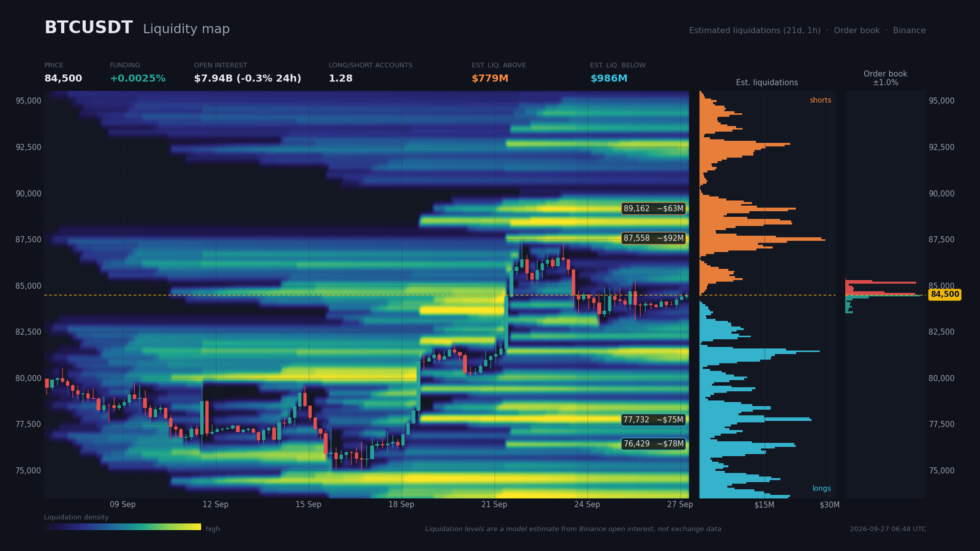Click the 12 Sep date axis label

[216, 504]
